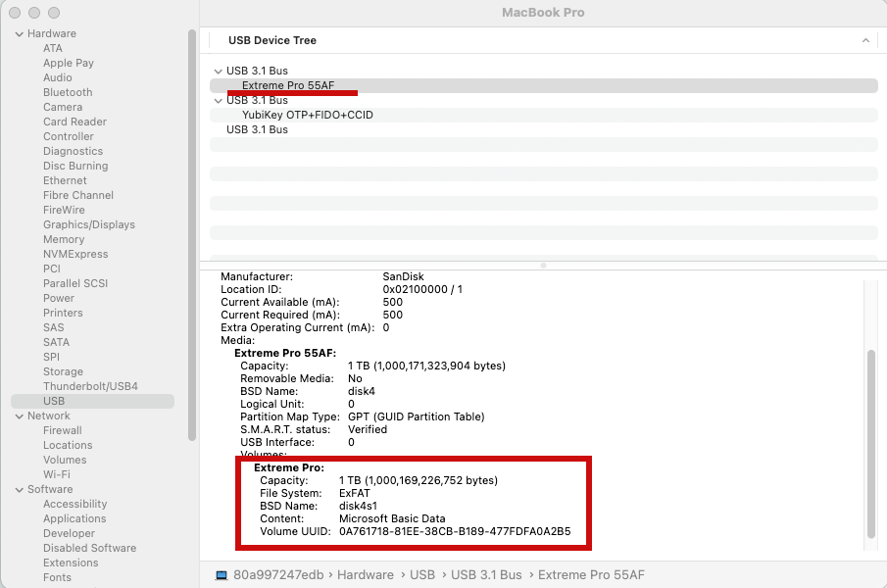Open the Printers category
The width and height of the screenshot is (887, 588).
coord(63,314)
